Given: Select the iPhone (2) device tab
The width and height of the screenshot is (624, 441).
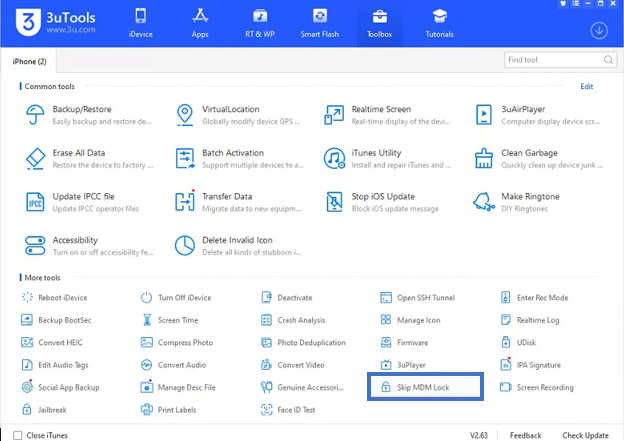Looking at the screenshot, I should pyautogui.click(x=30, y=61).
